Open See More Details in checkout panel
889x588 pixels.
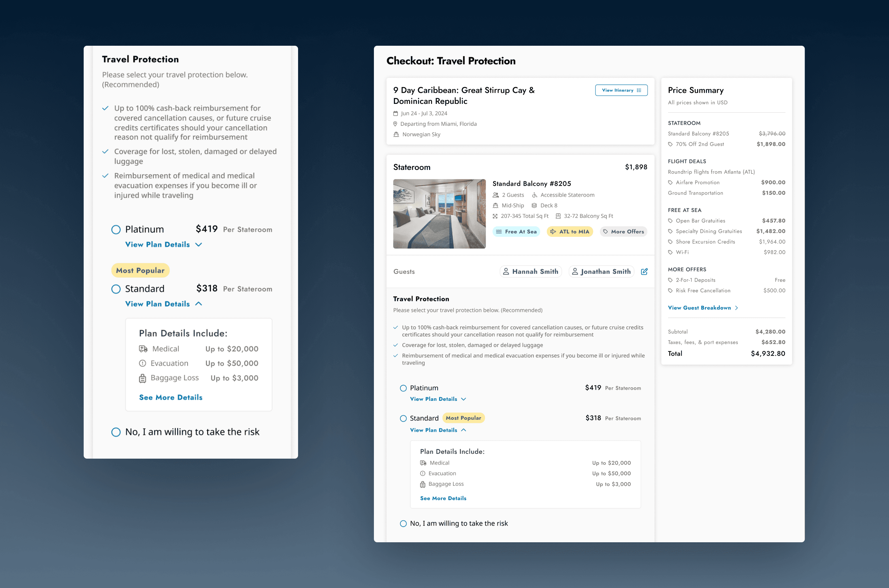(443, 498)
